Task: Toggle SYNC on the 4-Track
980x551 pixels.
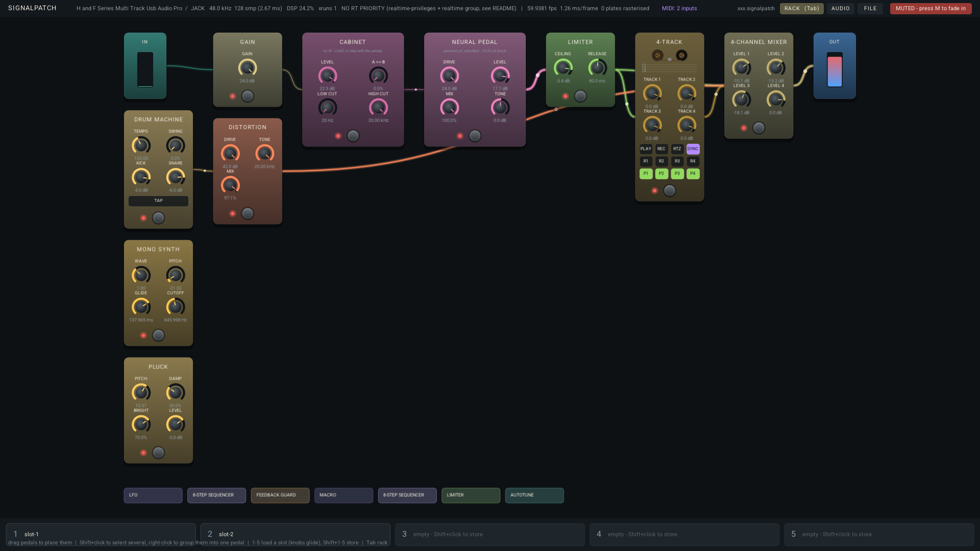Action: pos(693,149)
